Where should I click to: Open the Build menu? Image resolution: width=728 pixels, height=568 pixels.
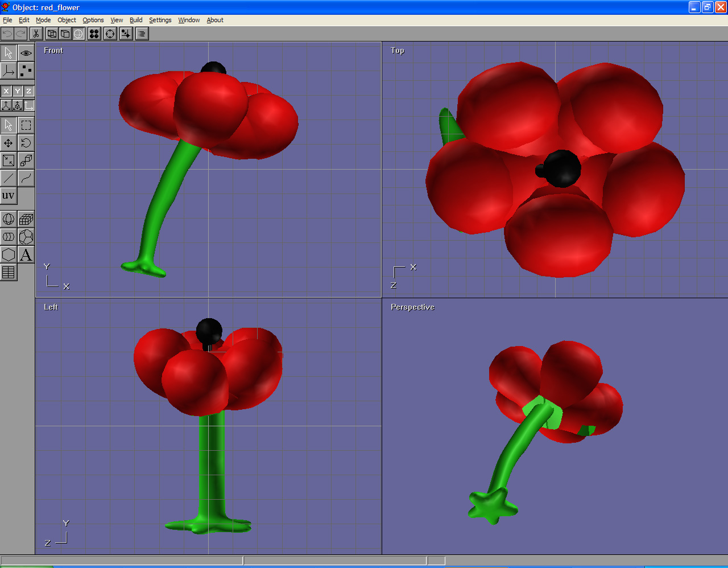pos(136,20)
